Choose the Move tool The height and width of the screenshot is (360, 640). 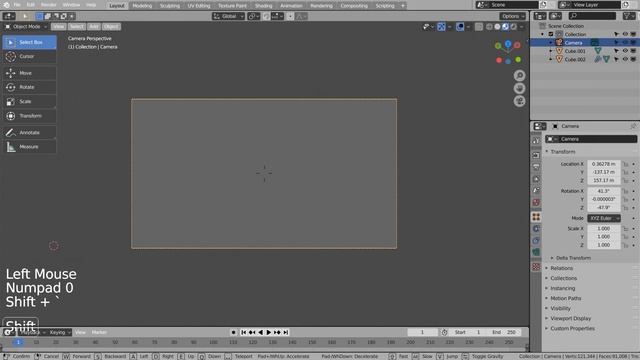29,73
